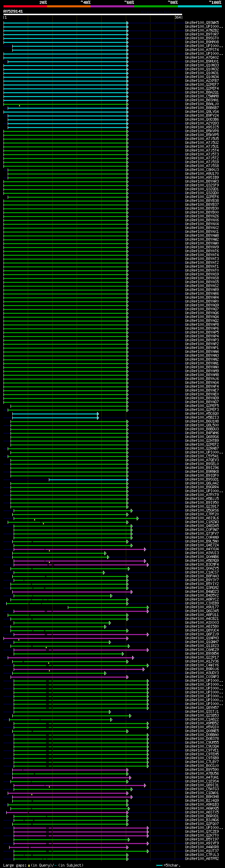The width and height of the screenshot is (225, 868).
Task: Select label UniRef100_Q89I31
Action: pos(202,785)
